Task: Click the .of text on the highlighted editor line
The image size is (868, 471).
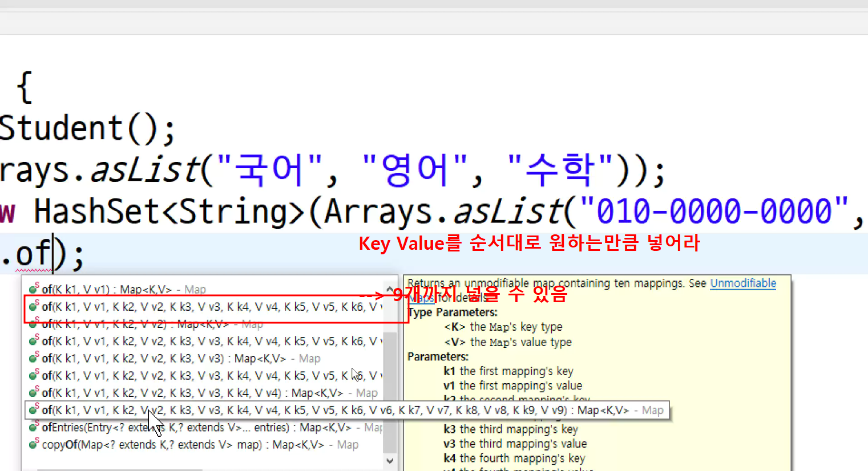Action: [26, 254]
